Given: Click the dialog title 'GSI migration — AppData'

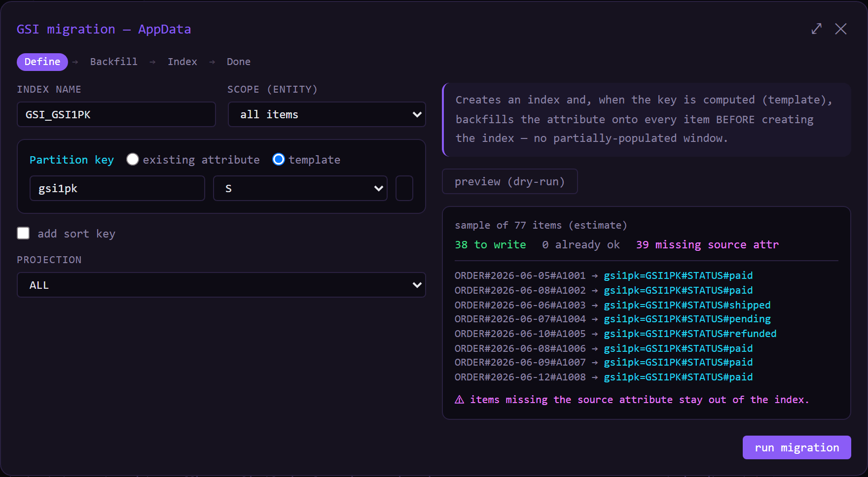Looking at the screenshot, I should click(104, 29).
